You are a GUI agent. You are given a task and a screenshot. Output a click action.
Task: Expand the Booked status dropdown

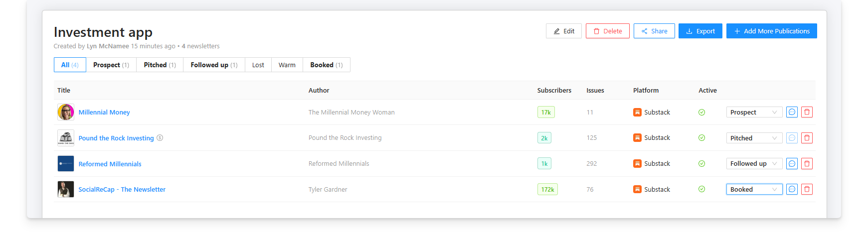click(754, 189)
